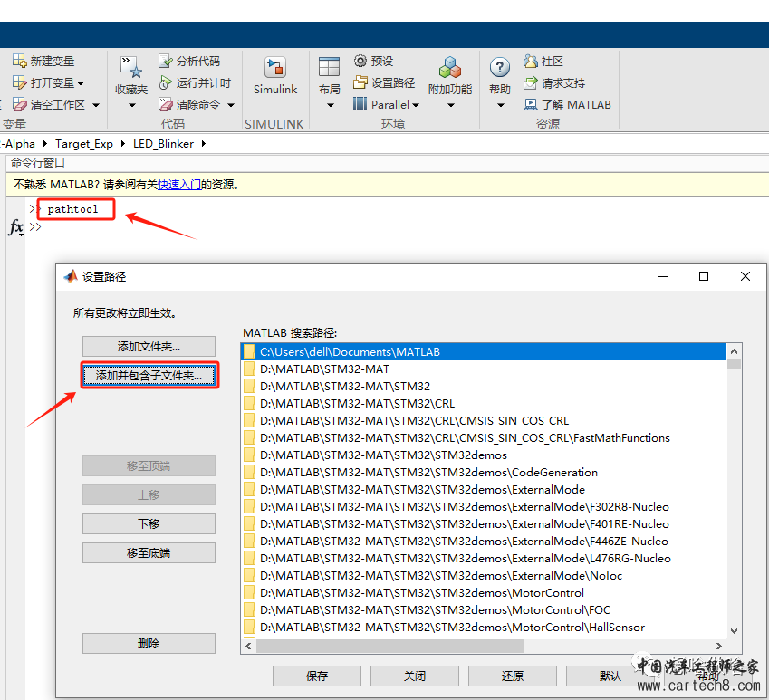Click the 关闭 close button in dialog
The image size is (769, 700).
click(415, 676)
